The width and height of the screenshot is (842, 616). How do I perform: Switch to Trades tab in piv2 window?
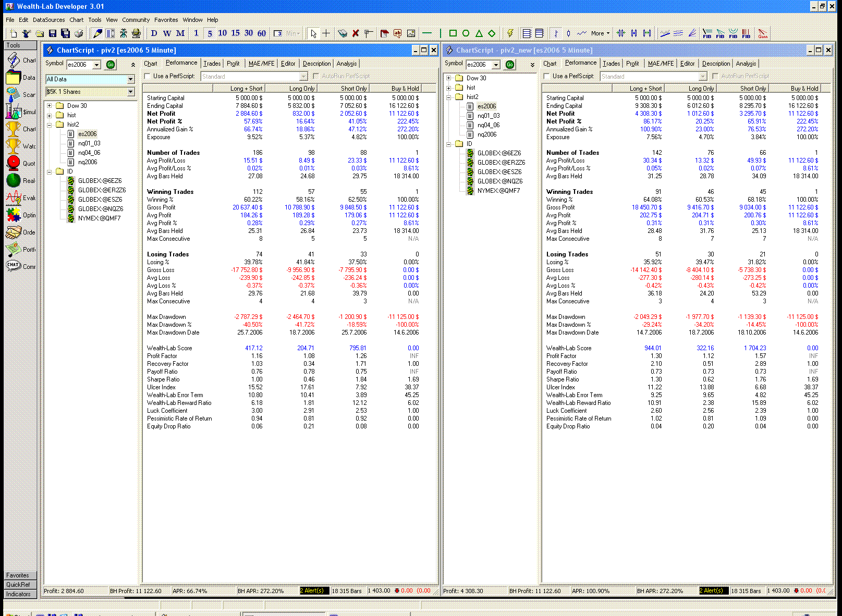click(212, 64)
